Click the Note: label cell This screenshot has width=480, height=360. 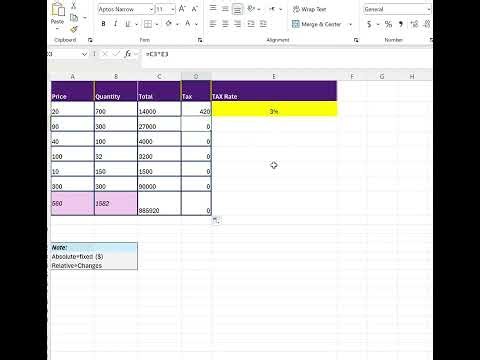[x=94, y=247]
